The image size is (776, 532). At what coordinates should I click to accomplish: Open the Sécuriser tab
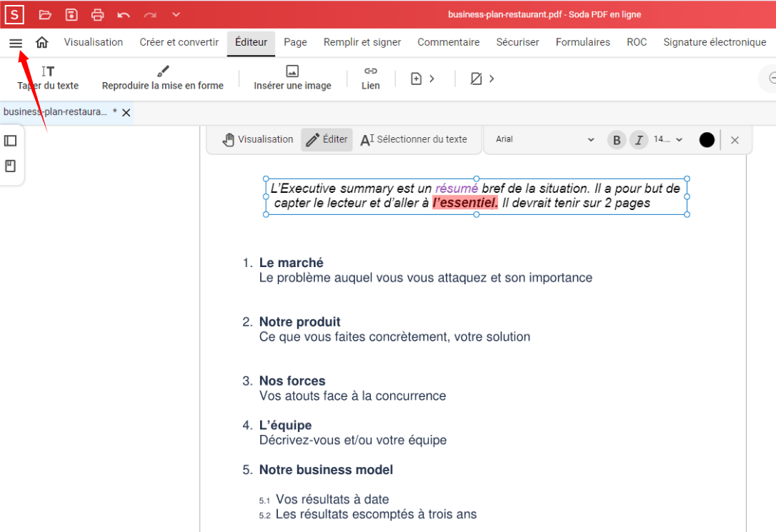click(x=517, y=43)
